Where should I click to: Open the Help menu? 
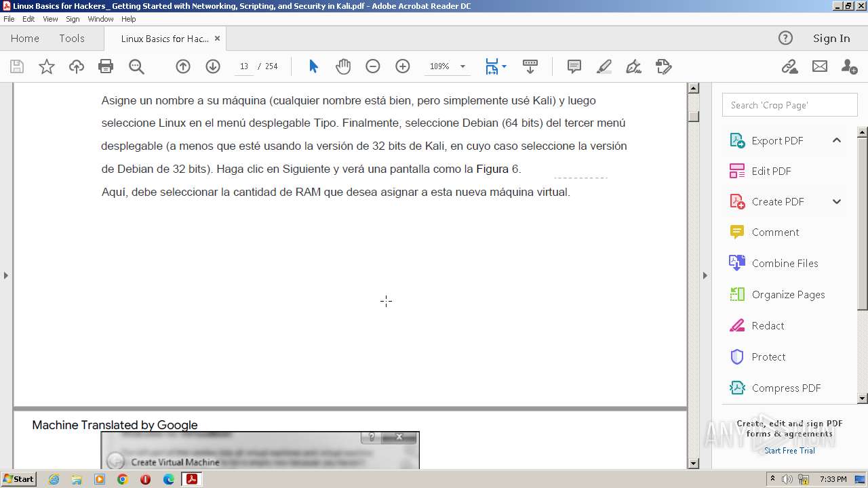click(129, 19)
